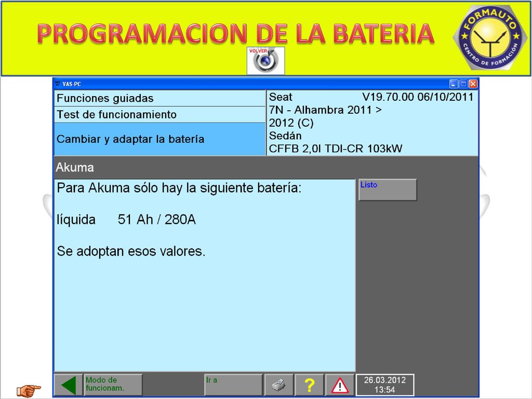Click the 'líquida 51 Ah / 280A' text

coord(126,220)
